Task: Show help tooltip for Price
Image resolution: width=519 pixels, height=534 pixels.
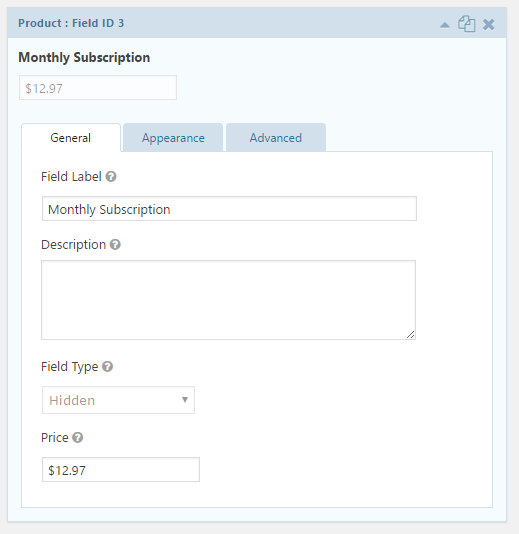Action: tap(78, 437)
